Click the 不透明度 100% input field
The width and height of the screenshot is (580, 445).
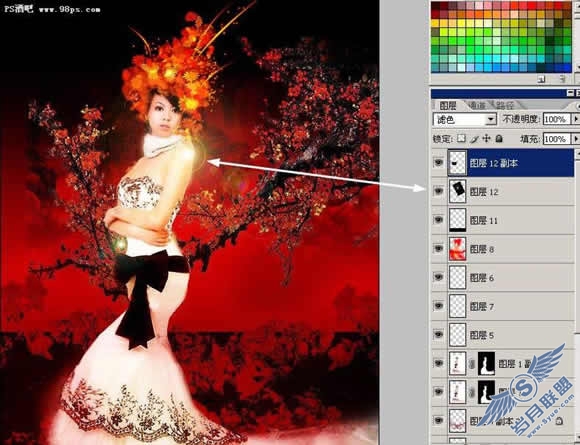pos(557,119)
